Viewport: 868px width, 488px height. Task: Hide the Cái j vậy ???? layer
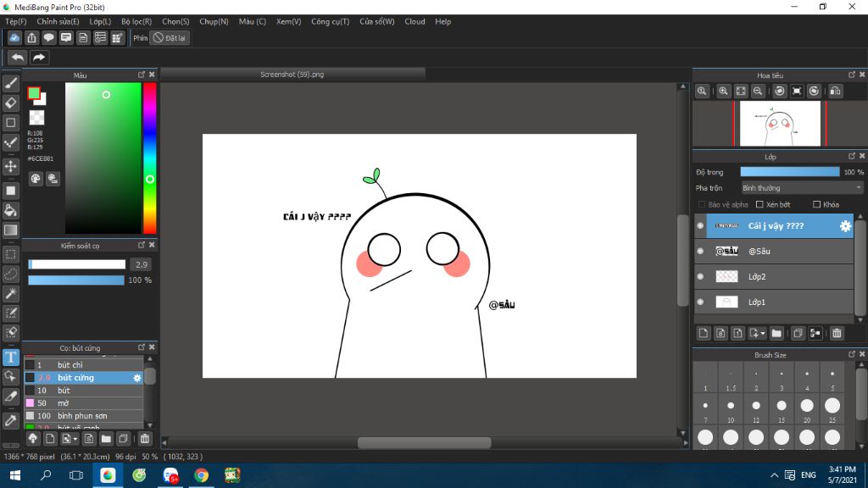point(700,225)
